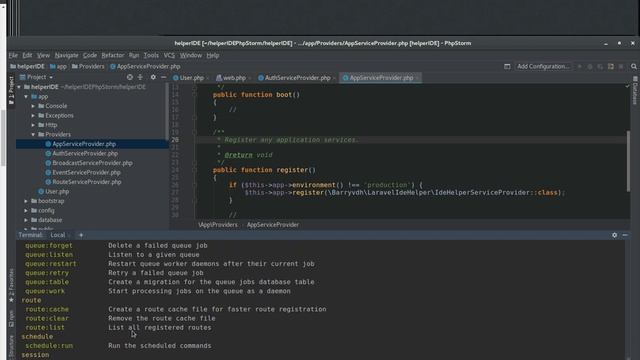The image size is (640, 360).
Task: Open the Structure tool window strip
Action: 11,347
